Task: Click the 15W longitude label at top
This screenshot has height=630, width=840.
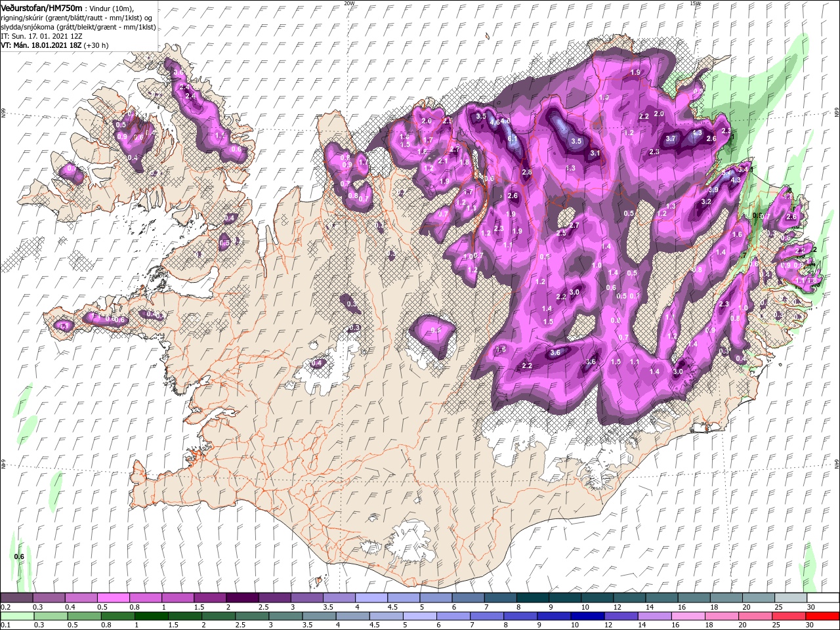Action: (696, 3)
